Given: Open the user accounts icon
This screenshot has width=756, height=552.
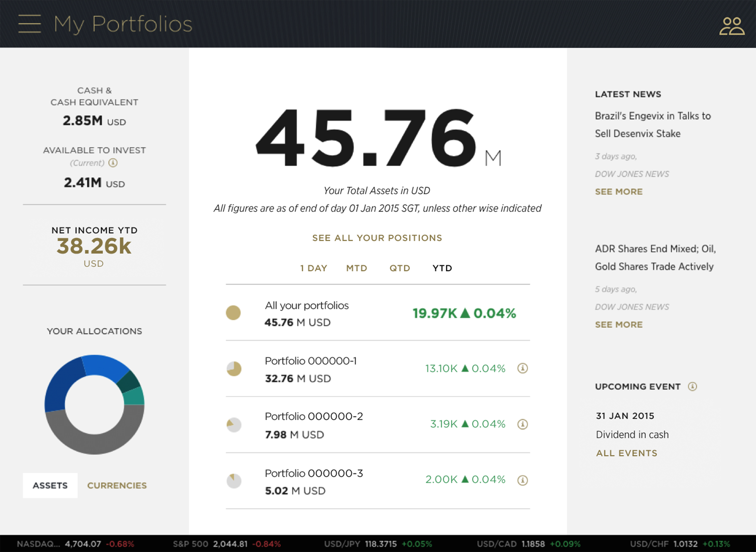Looking at the screenshot, I should coord(732,26).
